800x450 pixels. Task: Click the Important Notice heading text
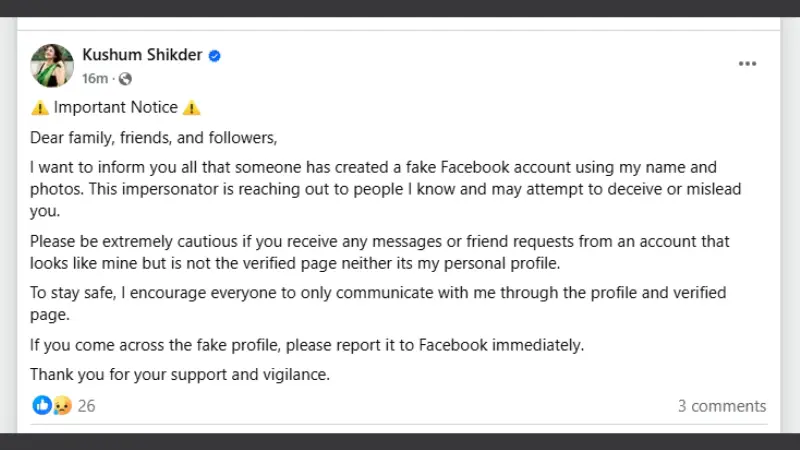[x=116, y=107]
